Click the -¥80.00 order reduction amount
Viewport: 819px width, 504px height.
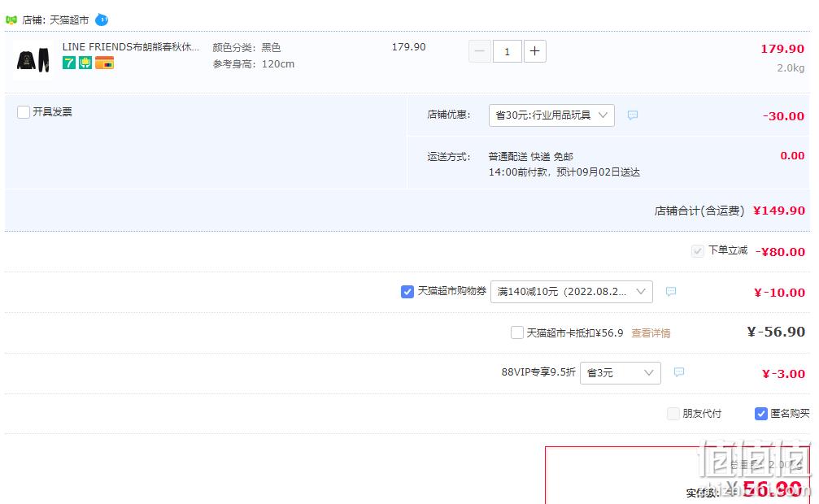point(780,252)
